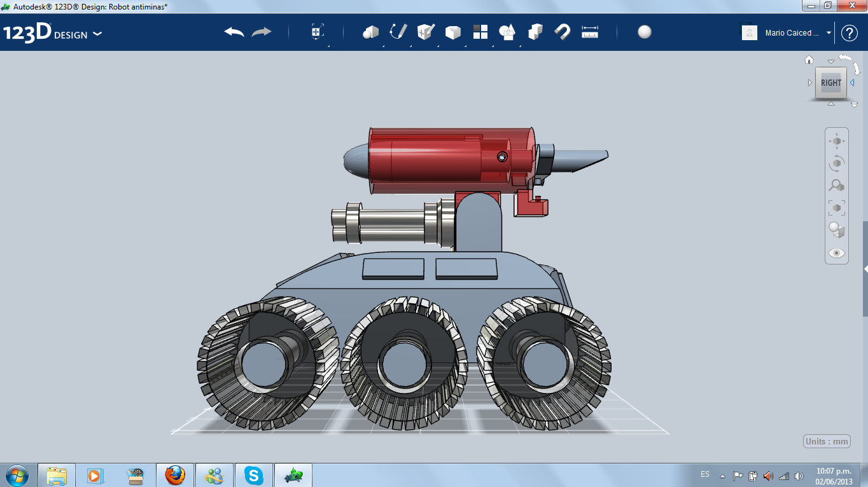Redo the undone action
The image size is (868, 487).
(262, 32)
